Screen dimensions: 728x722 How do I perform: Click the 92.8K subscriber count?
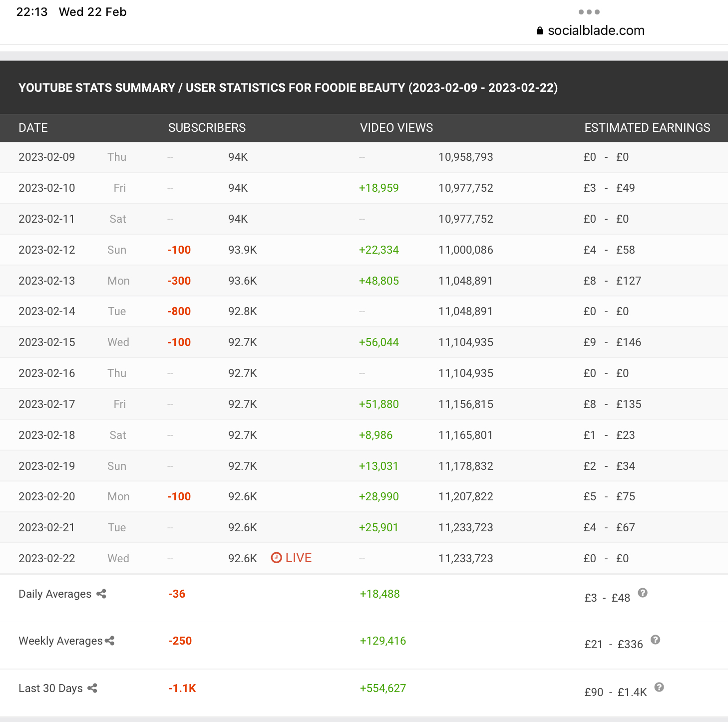[x=243, y=311]
